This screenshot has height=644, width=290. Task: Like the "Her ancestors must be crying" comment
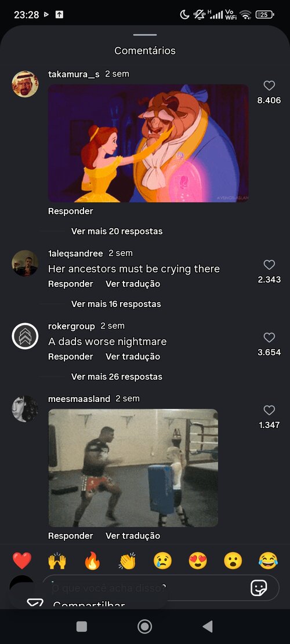pyautogui.click(x=269, y=265)
